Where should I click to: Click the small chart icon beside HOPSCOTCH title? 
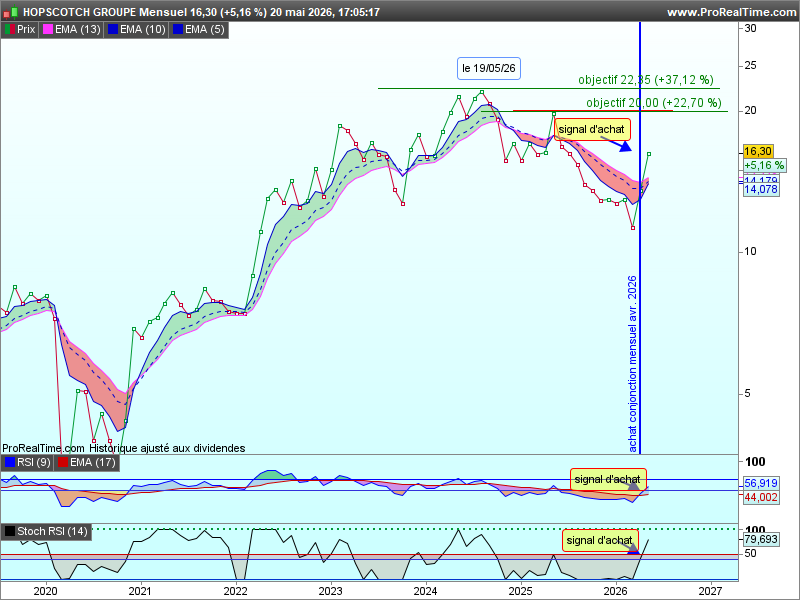pos(11,12)
